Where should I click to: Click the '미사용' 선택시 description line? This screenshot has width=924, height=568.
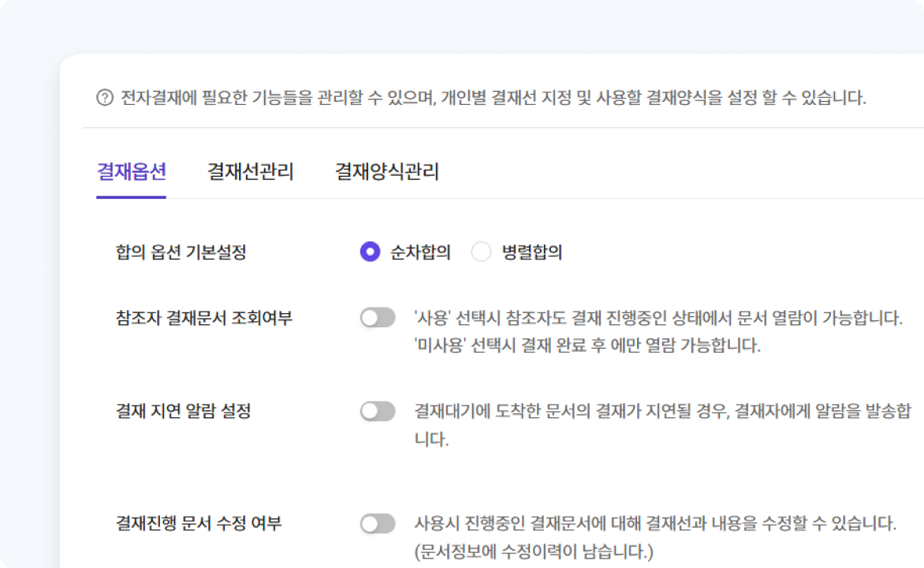click(587, 346)
